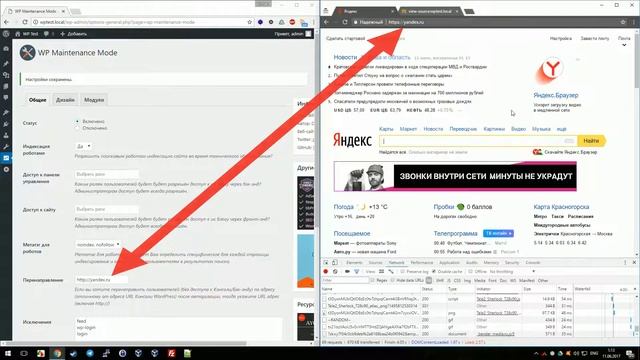Open the Performance tab in DevTools
Screen dimensions: 640x360
pos(422,262)
